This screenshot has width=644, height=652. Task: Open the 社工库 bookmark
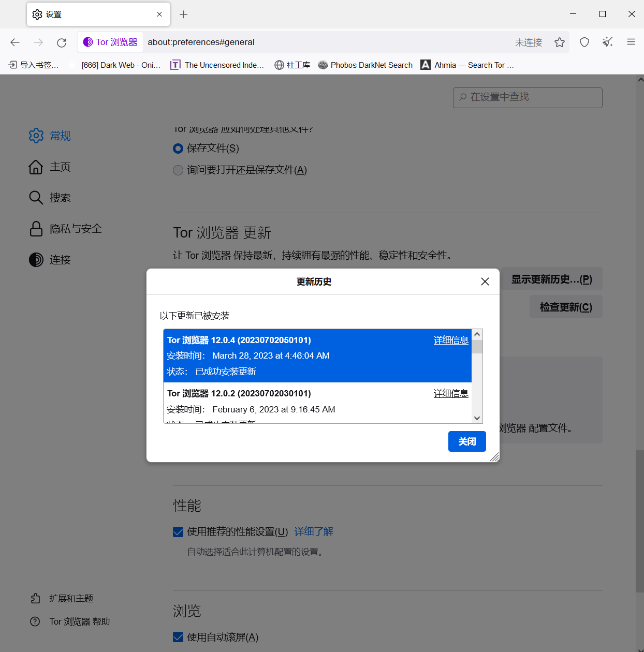point(292,65)
